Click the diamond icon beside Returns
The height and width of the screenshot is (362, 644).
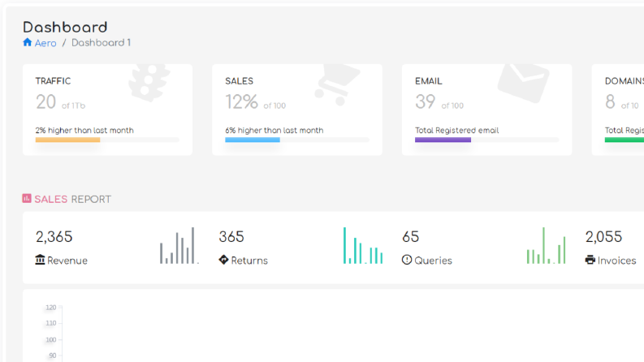(x=223, y=260)
